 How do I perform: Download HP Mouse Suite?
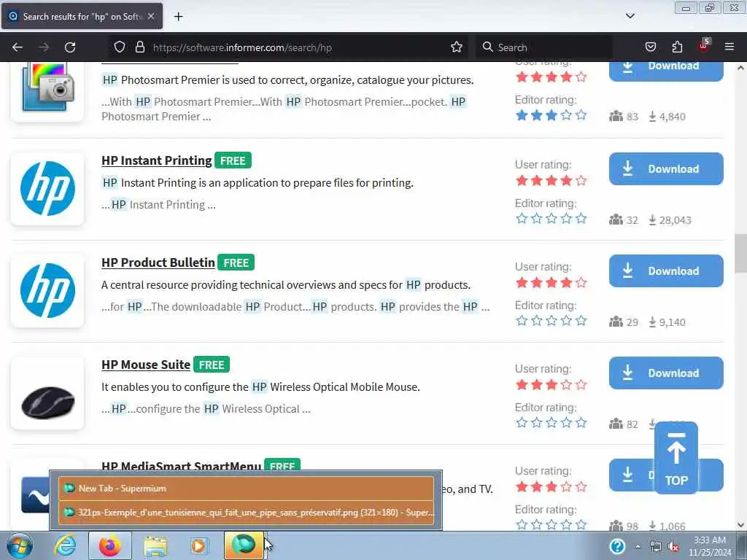click(x=666, y=373)
